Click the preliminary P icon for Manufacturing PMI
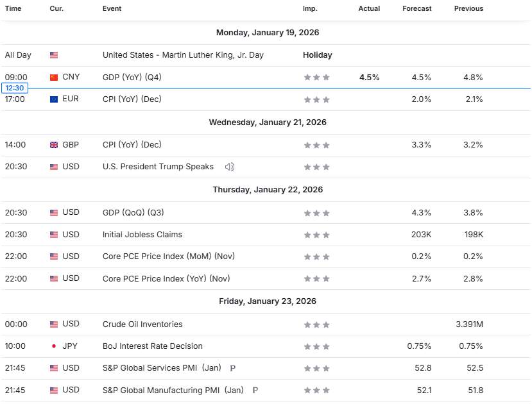 pos(255,391)
